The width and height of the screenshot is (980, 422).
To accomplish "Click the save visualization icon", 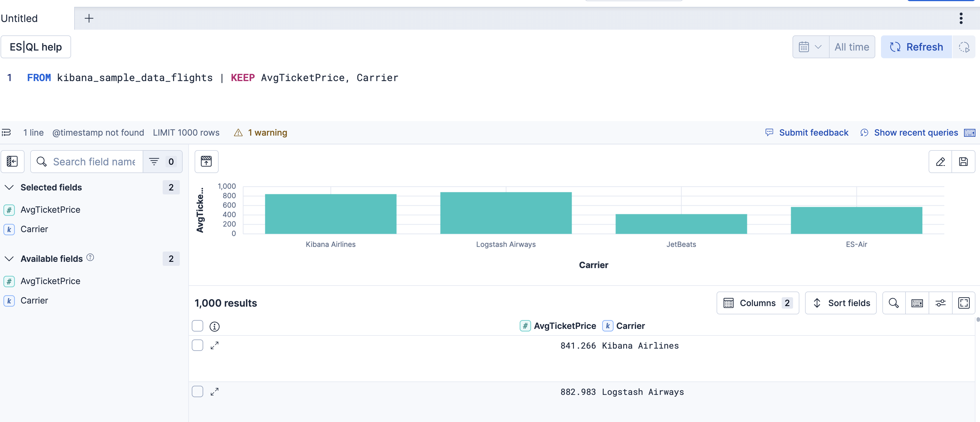I will point(963,161).
